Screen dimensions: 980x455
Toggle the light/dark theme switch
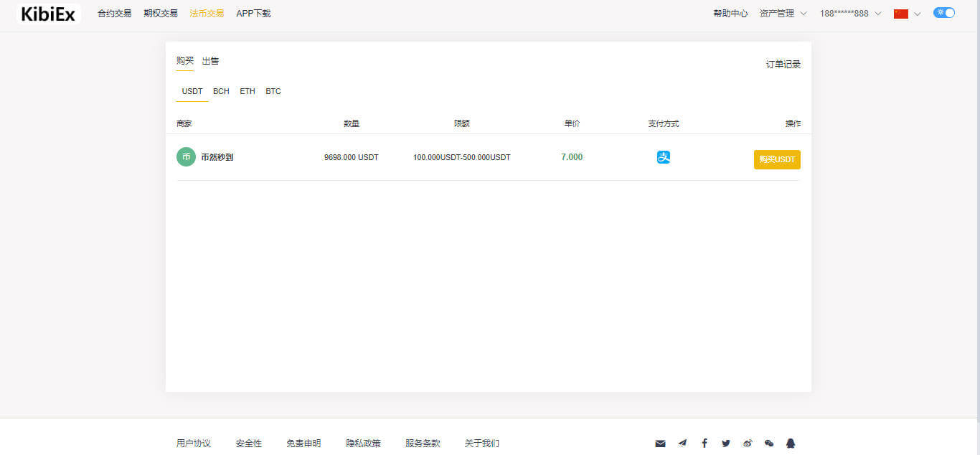[x=944, y=13]
